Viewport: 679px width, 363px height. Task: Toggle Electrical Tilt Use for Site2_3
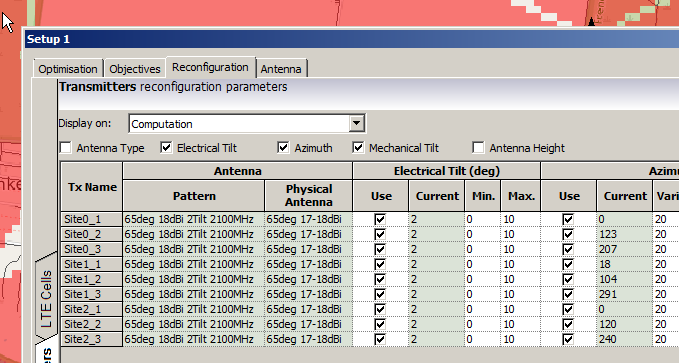tap(380, 339)
